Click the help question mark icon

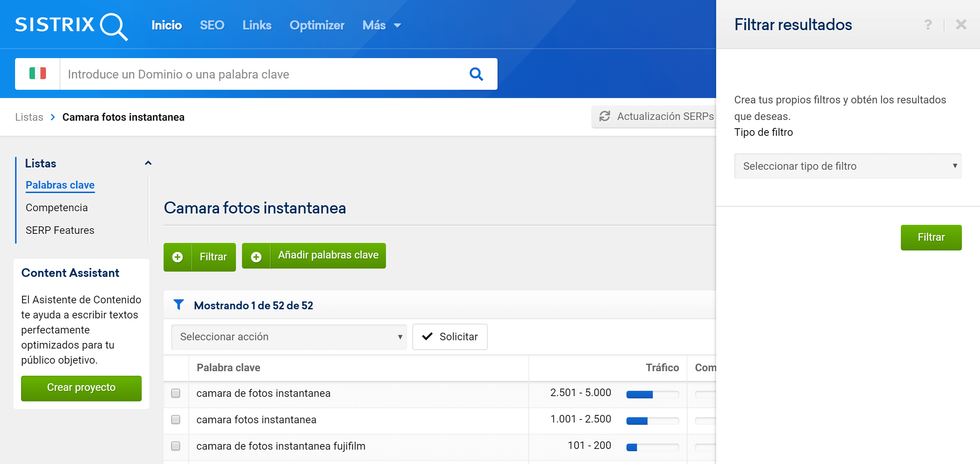click(928, 25)
